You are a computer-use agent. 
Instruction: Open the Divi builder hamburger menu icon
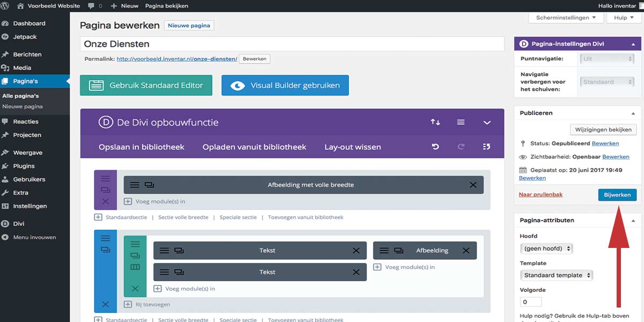tap(460, 122)
